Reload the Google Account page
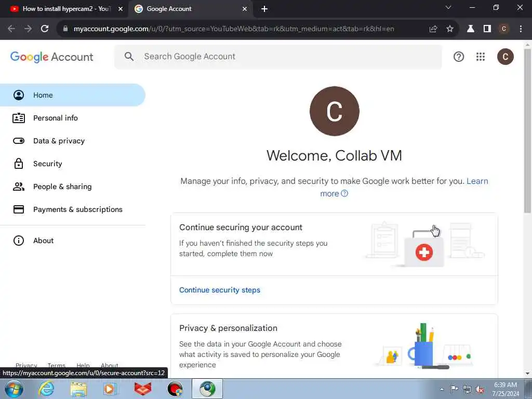The width and height of the screenshot is (532, 399). (45, 29)
